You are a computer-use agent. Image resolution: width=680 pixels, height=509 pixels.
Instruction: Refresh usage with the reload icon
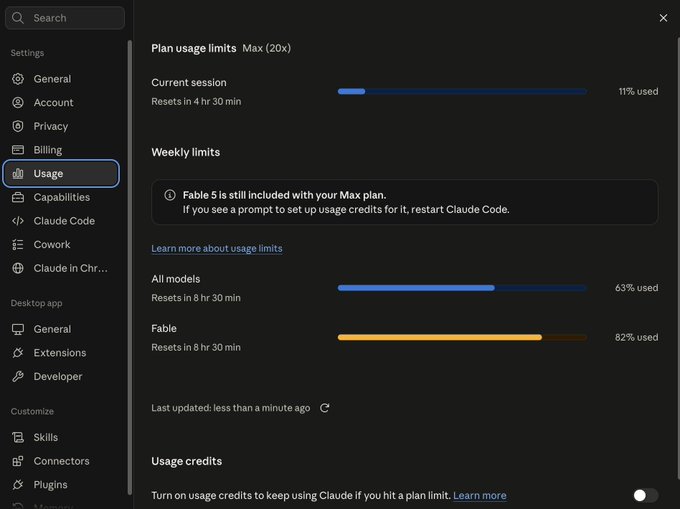pyautogui.click(x=324, y=408)
